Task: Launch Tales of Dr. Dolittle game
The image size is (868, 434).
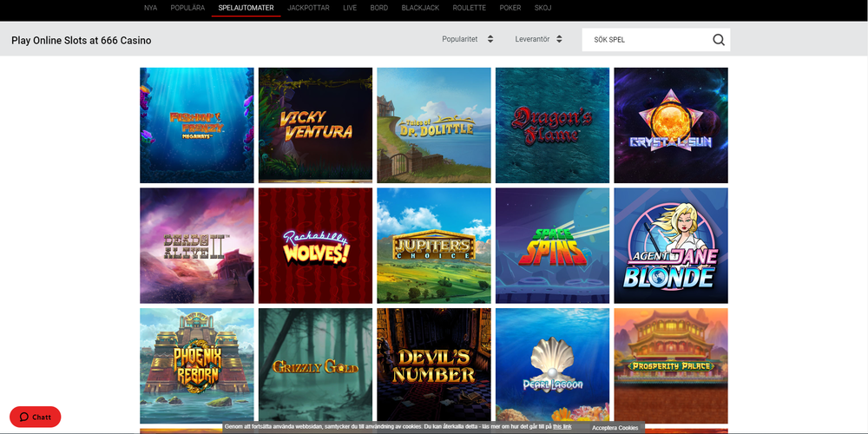Action: point(434,125)
